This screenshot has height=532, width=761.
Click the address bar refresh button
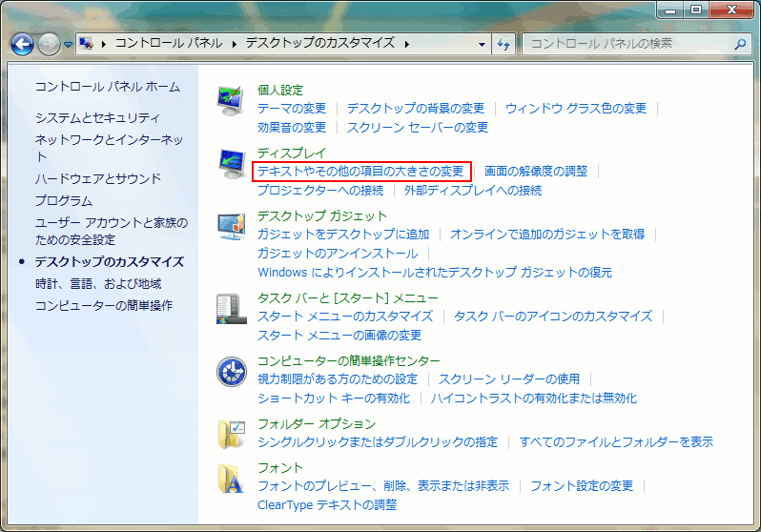tap(504, 44)
